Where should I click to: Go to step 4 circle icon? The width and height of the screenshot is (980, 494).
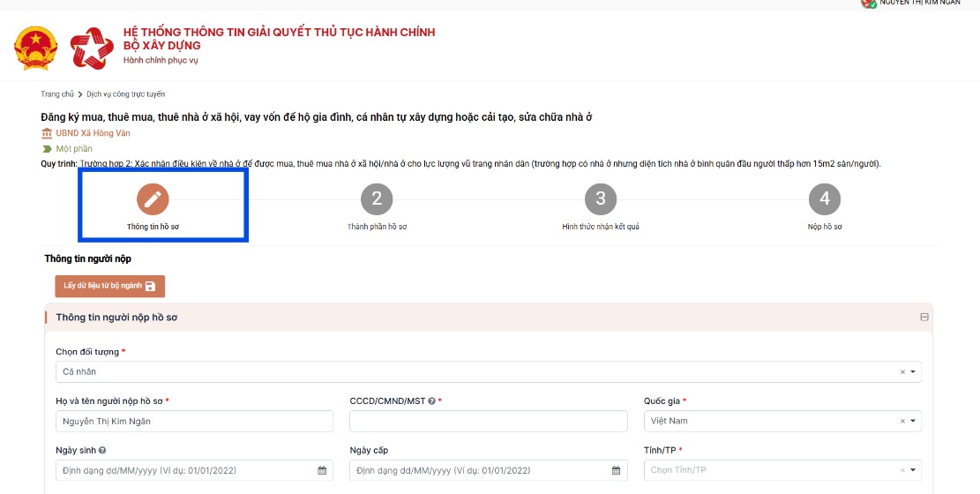(825, 198)
